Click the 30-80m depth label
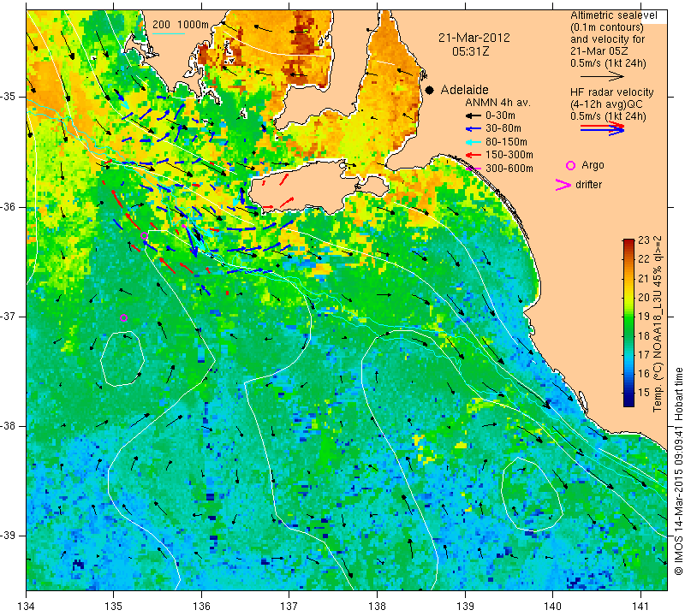The image size is (685, 616). (x=503, y=128)
